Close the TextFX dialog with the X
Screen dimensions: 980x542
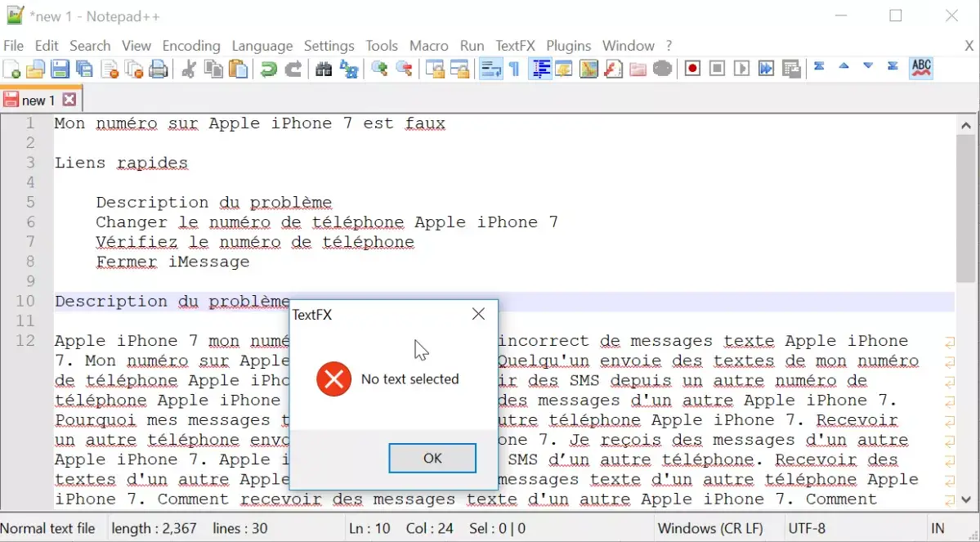click(x=478, y=314)
